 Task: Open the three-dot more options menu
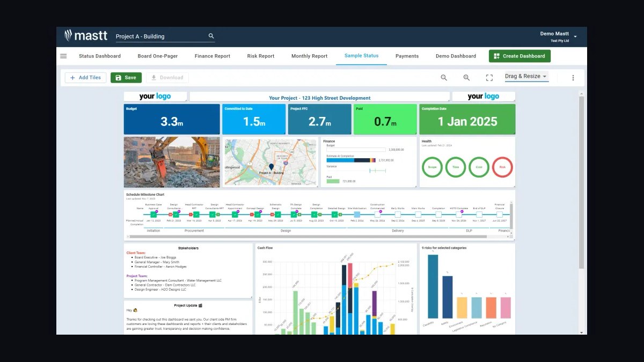573,78
